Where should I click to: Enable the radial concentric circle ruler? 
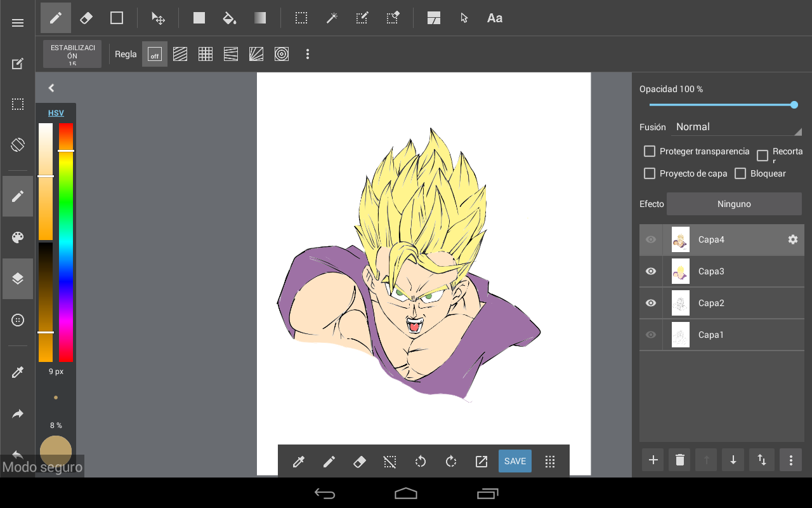pyautogui.click(x=282, y=55)
